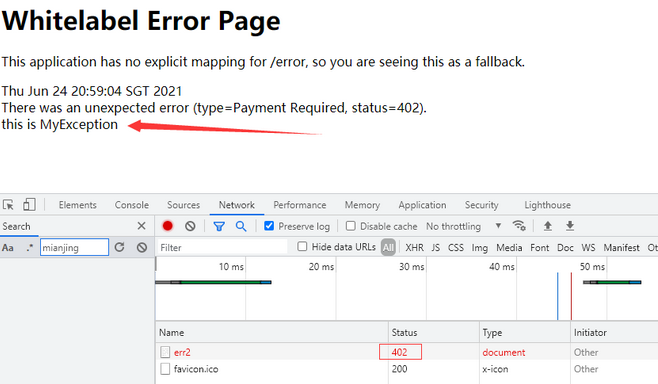Clear the search results with the cancel icon
This screenshot has height=384, width=658.
tap(142, 248)
